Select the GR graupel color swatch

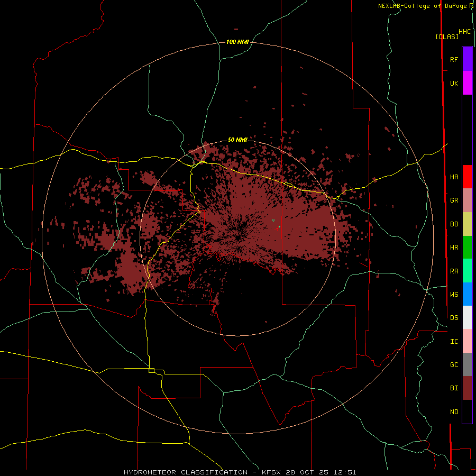tap(467, 200)
